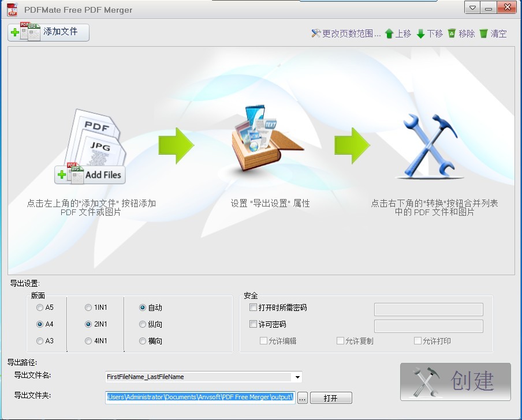Click the large Add Files graphic

tap(91, 174)
